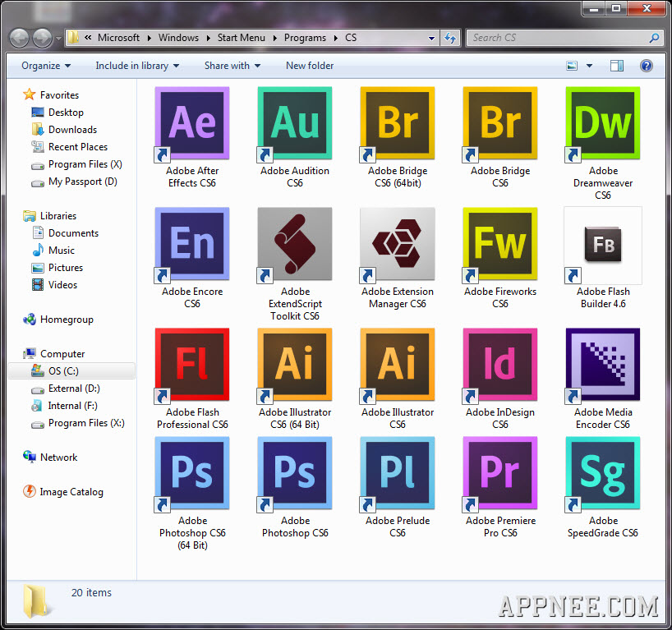672x630 pixels.
Task: Expand the address bar history dropdown
Action: click(x=431, y=38)
